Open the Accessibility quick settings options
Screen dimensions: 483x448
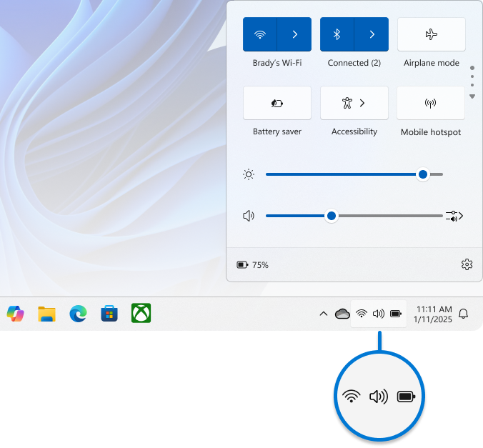click(x=354, y=103)
